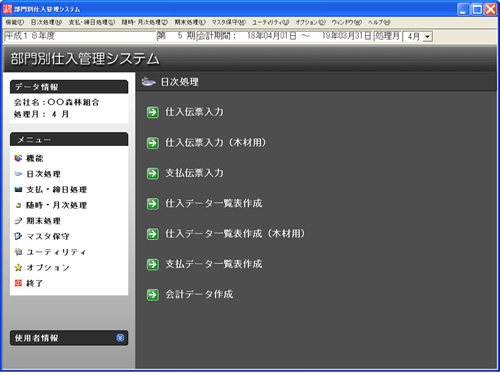Click the メニュー panel header
This screenshot has width=500, height=374.
pyautogui.click(x=69, y=139)
